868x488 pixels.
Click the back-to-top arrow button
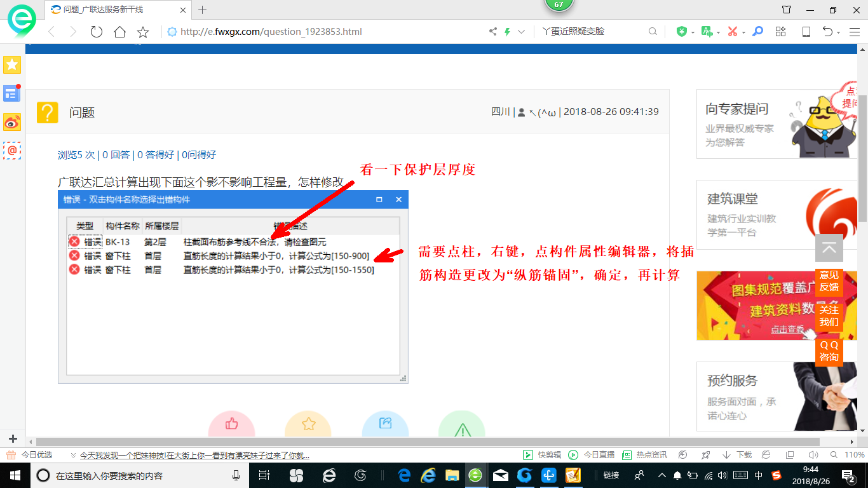[829, 248]
